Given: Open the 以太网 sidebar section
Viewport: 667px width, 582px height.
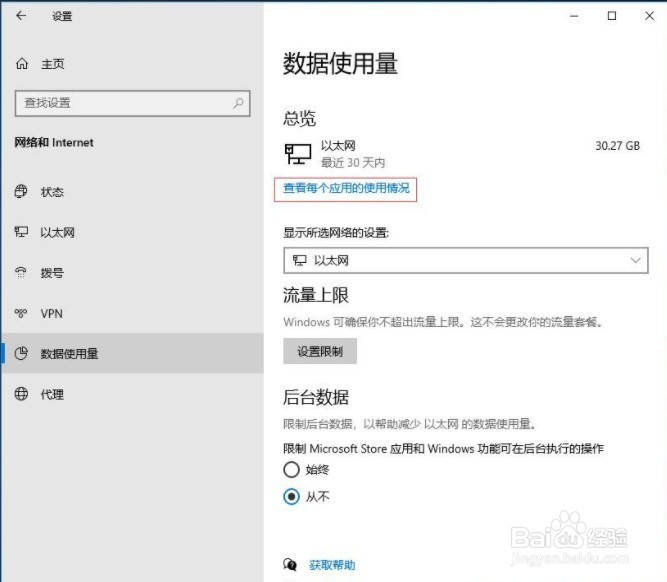Looking at the screenshot, I should click(x=132, y=232).
